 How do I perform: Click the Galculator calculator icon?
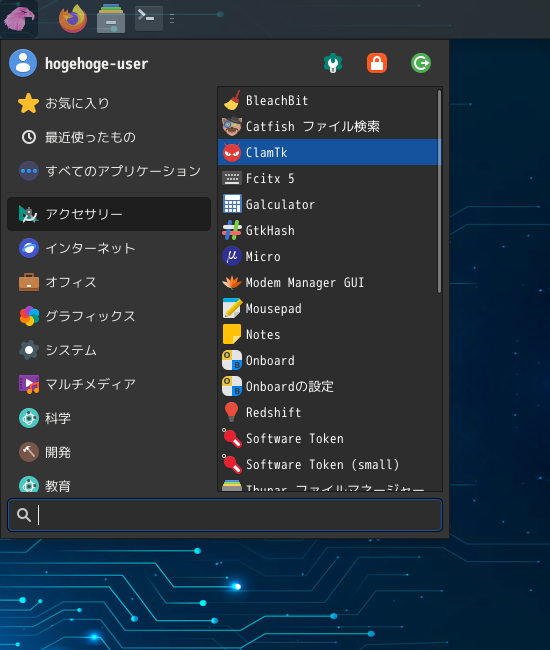[x=232, y=204]
